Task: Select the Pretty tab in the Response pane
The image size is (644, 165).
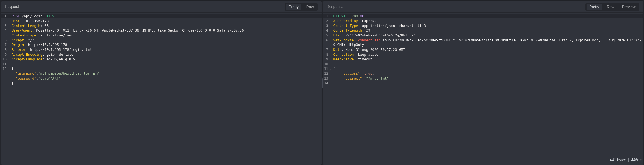Action: tap(594, 7)
